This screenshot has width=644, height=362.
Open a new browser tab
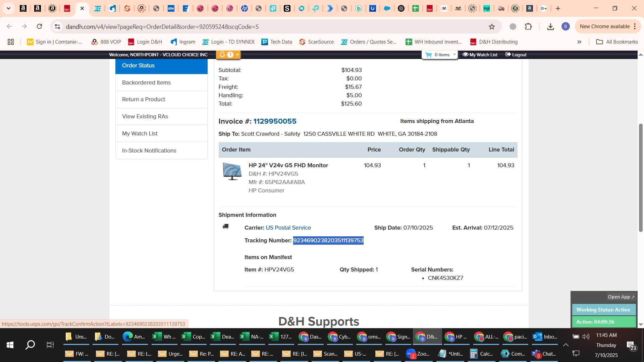point(558,8)
